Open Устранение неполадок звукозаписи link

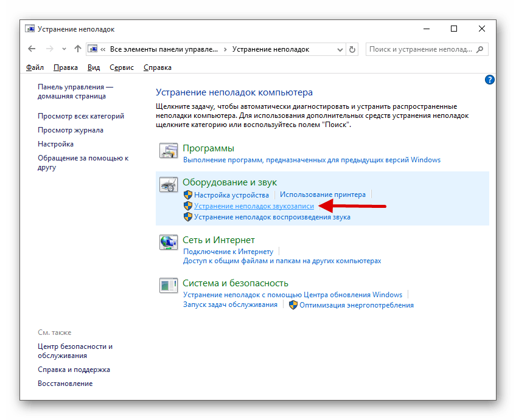point(254,206)
